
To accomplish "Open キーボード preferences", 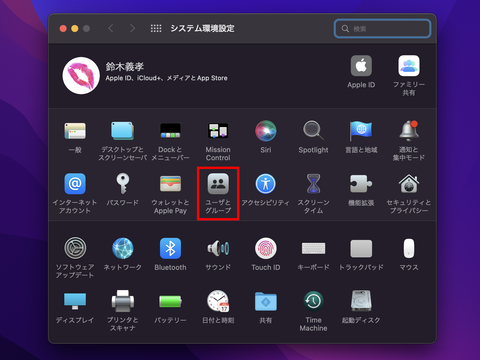I will coord(313,248).
